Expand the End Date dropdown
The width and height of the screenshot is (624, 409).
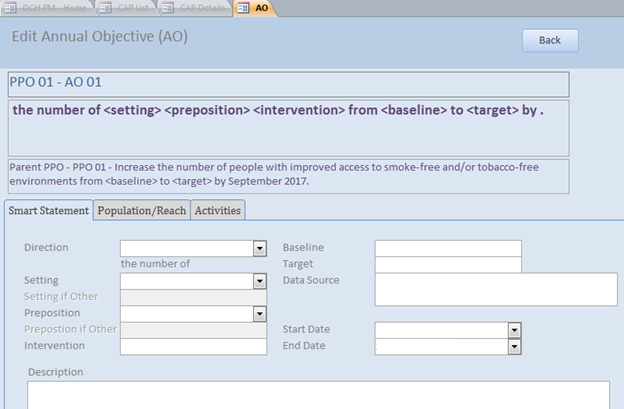tap(515, 346)
